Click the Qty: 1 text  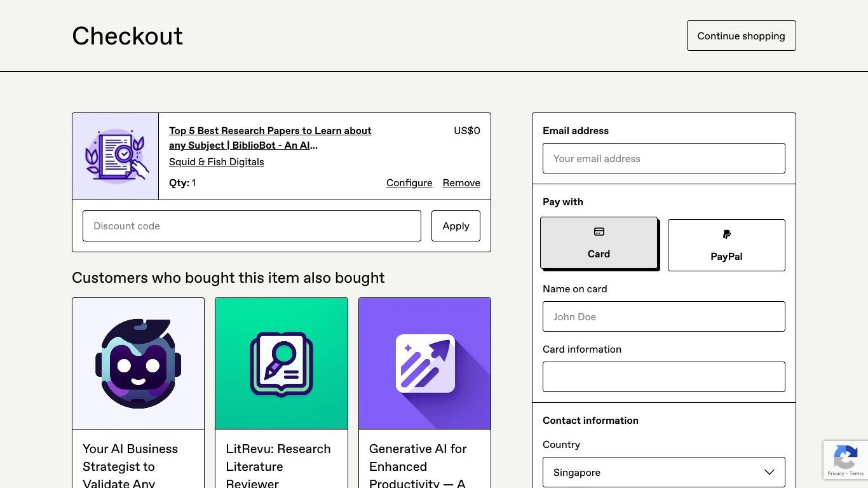tap(182, 183)
